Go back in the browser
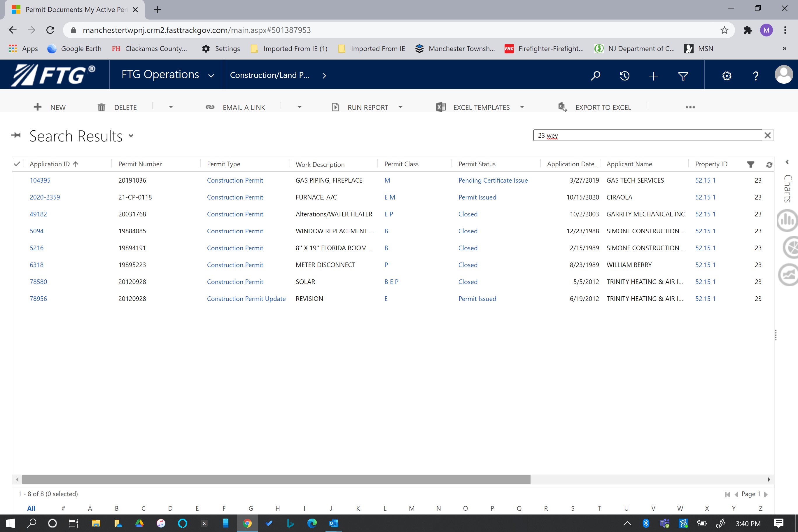The height and width of the screenshot is (532, 798). click(13, 30)
